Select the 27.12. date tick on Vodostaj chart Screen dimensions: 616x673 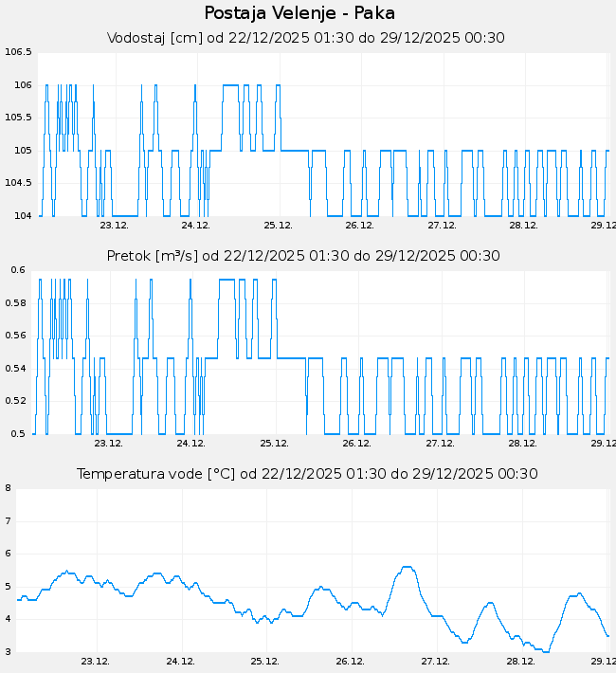click(x=442, y=226)
